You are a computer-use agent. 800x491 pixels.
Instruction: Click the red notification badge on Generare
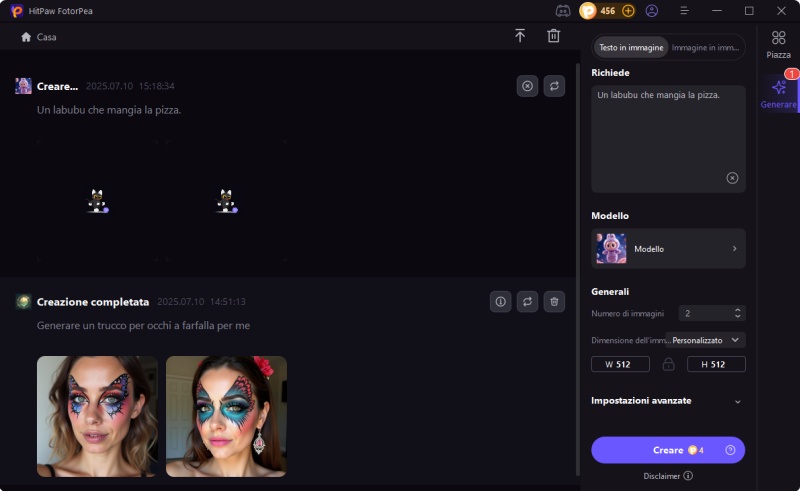point(791,73)
